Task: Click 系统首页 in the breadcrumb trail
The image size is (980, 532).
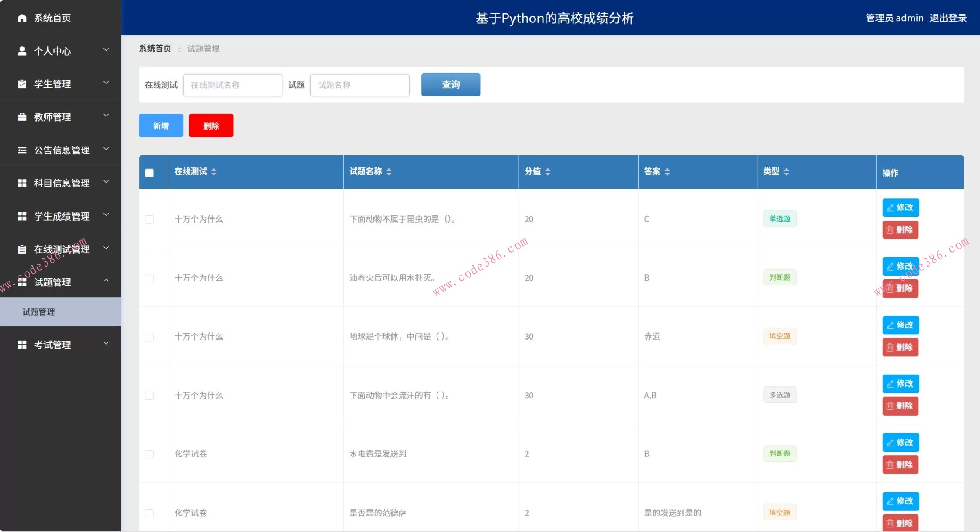Action: [x=155, y=49]
